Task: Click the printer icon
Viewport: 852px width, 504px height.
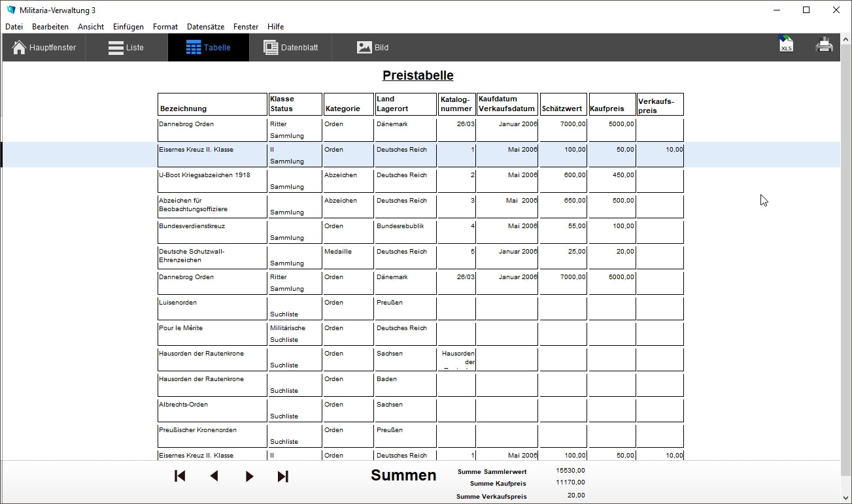Action: [x=824, y=45]
